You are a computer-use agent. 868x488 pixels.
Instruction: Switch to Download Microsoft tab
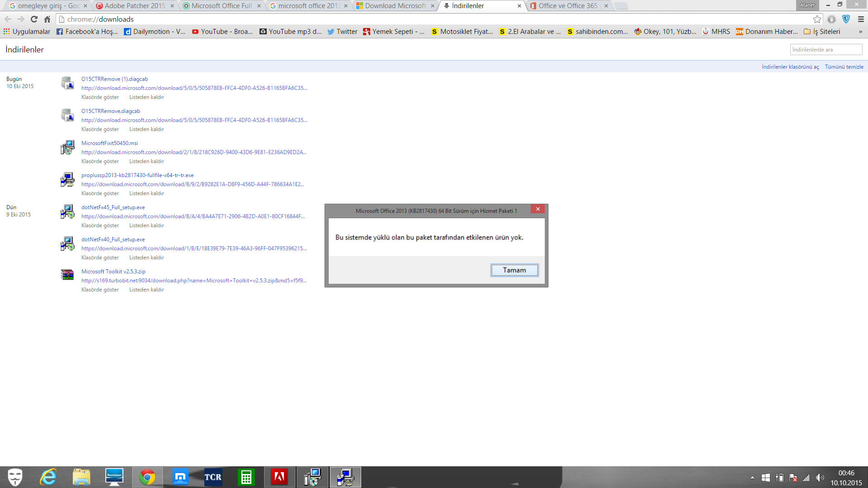(x=395, y=6)
